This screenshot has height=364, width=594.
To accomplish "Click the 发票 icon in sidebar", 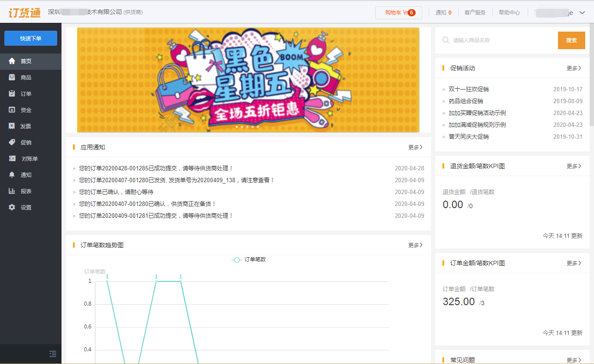I will click(12, 126).
